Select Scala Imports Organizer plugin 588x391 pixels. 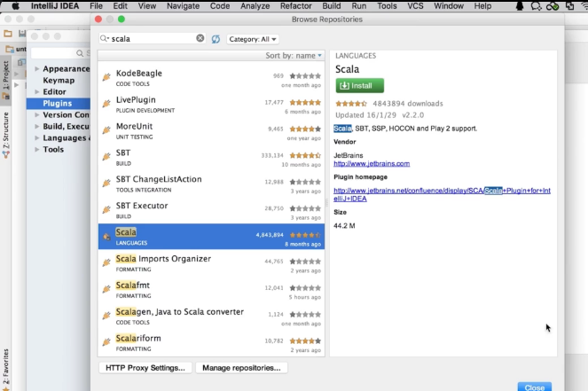pyautogui.click(x=211, y=263)
